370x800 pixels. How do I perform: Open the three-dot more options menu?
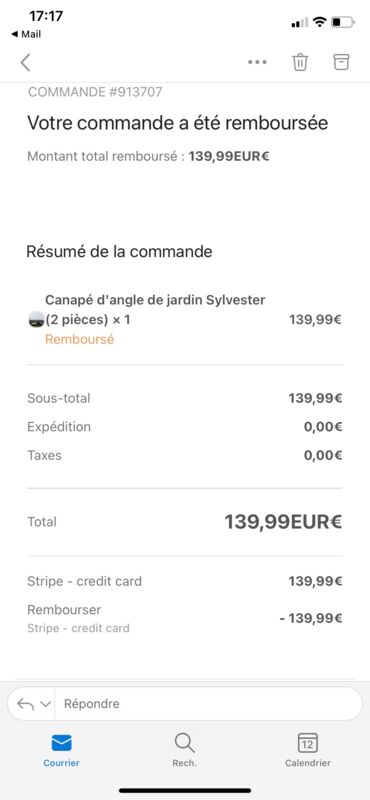click(x=257, y=62)
